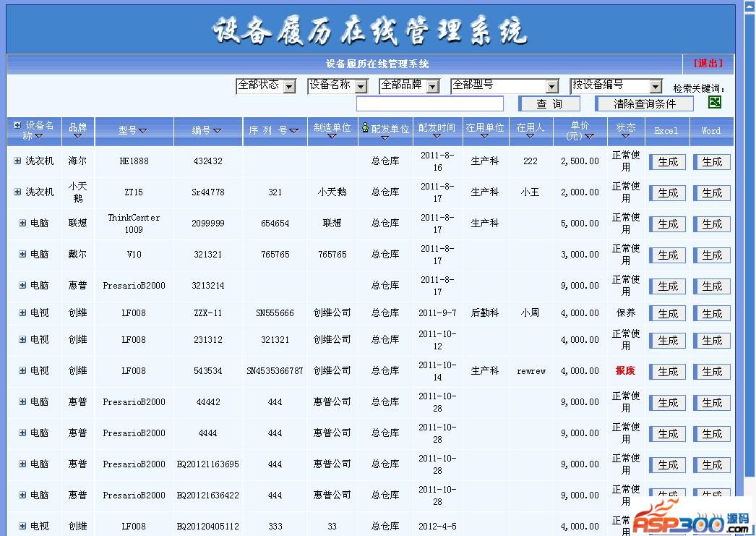Generate Excel for row numbered 44442
Image resolution: width=756 pixels, height=536 pixels.
click(x=668, y=403)
